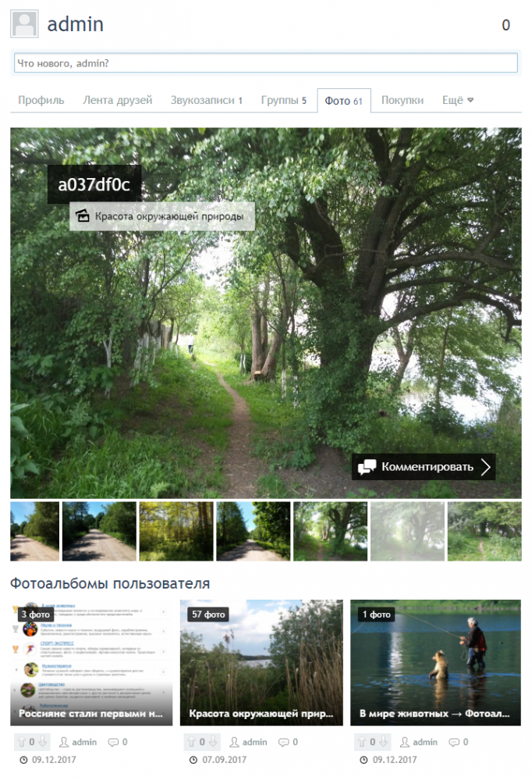Open the Группы 5 tab
532x780 pixels.
(x=283, y=100)
